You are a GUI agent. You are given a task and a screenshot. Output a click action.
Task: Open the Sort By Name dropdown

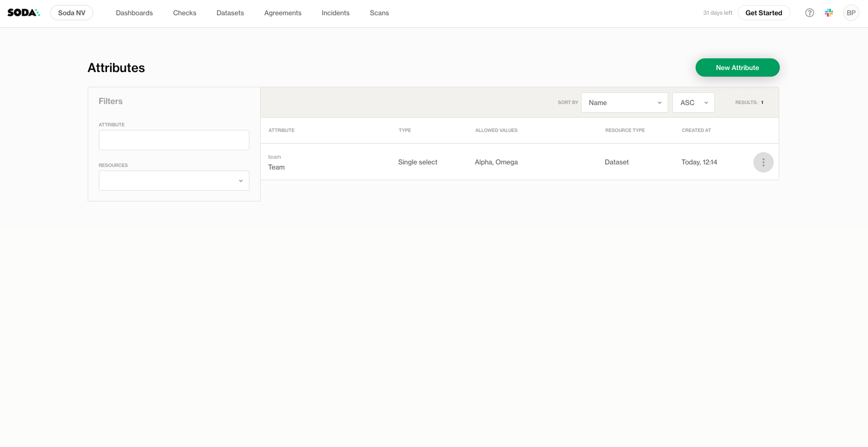click(x=624, y=102)
